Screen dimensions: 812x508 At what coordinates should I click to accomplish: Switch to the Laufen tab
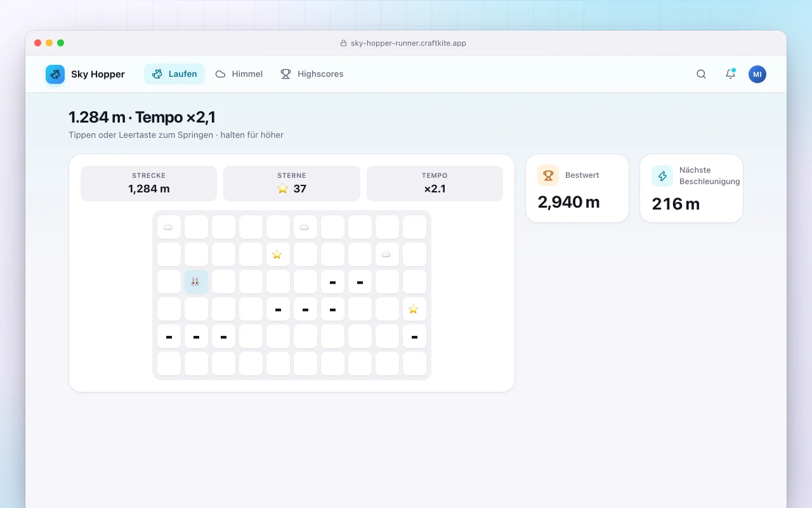[174, 74]
